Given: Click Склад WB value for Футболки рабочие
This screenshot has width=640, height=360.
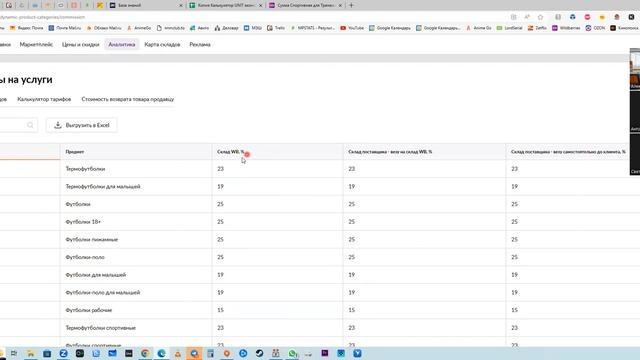Looking at the screenshot, I should point(220,310).
